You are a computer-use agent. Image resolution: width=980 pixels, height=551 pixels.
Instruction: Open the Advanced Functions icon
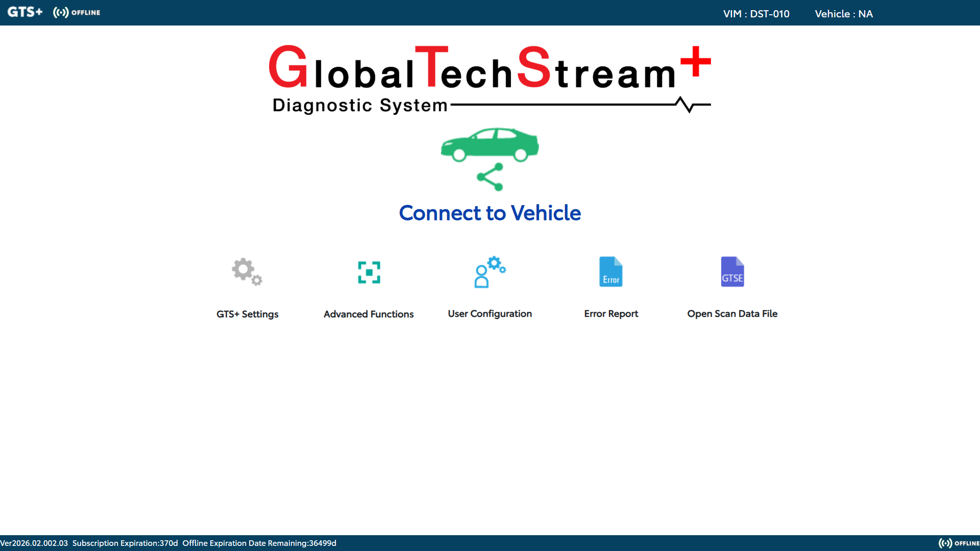pos(369,272)
